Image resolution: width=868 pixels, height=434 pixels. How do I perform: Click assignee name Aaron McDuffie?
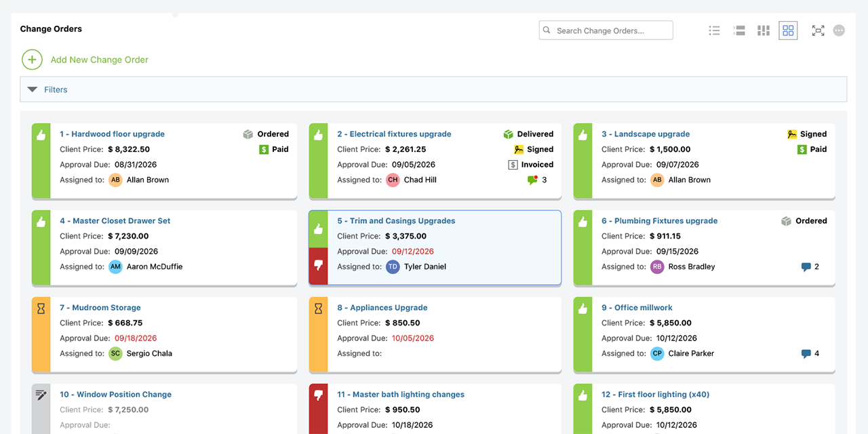tap(155, 267)
